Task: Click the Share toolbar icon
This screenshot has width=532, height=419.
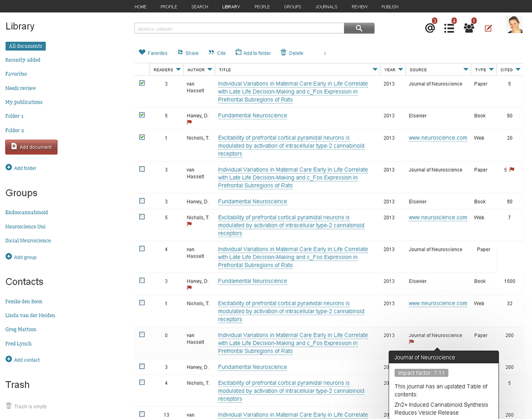Action: (180, 52)
